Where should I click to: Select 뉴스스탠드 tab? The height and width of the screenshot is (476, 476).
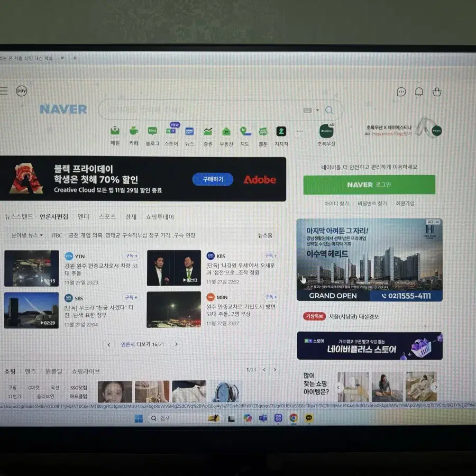point(19,216)
